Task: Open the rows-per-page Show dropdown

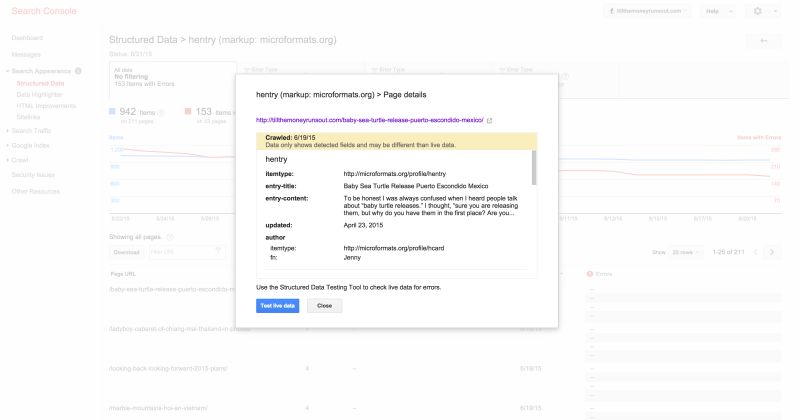Action: click(685, 252)
